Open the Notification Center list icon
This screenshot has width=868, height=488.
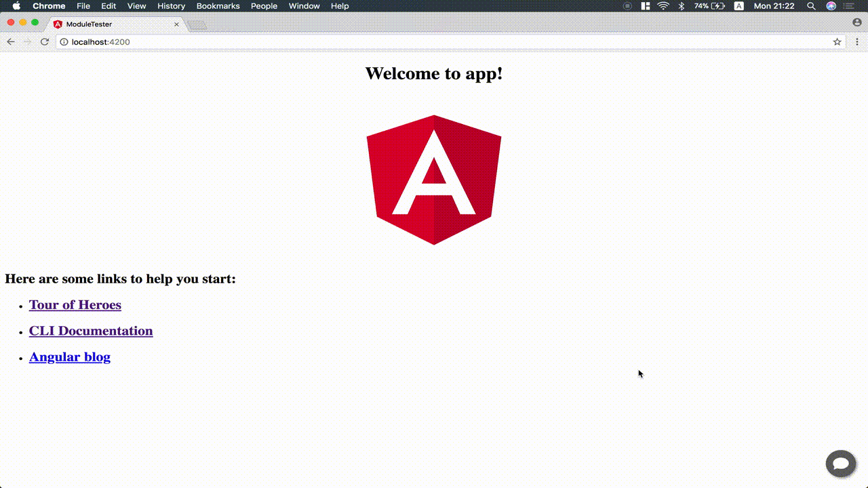pyautogui.click(x=849, y=6)
